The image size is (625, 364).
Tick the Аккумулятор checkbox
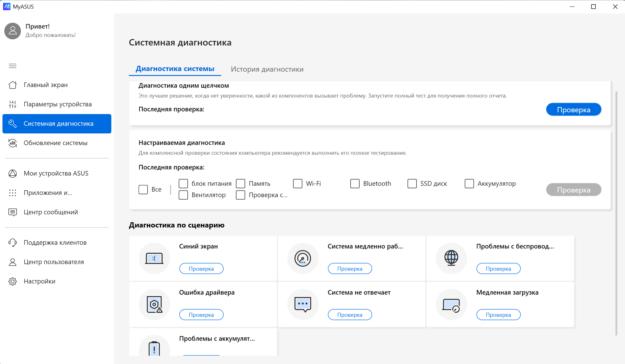(469, 184)
